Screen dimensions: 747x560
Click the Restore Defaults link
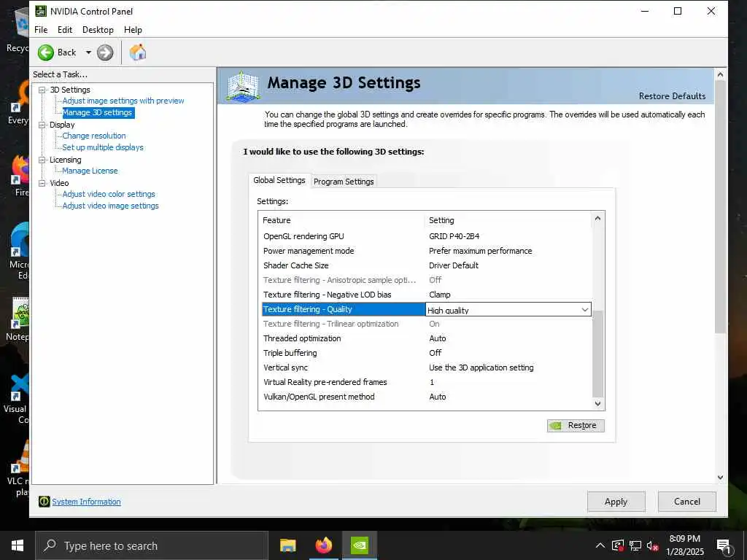point(672,96)
